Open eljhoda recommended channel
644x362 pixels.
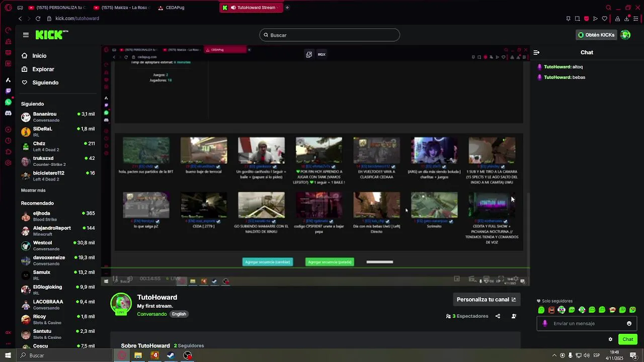pyautogui.click(x=58, y=216)
